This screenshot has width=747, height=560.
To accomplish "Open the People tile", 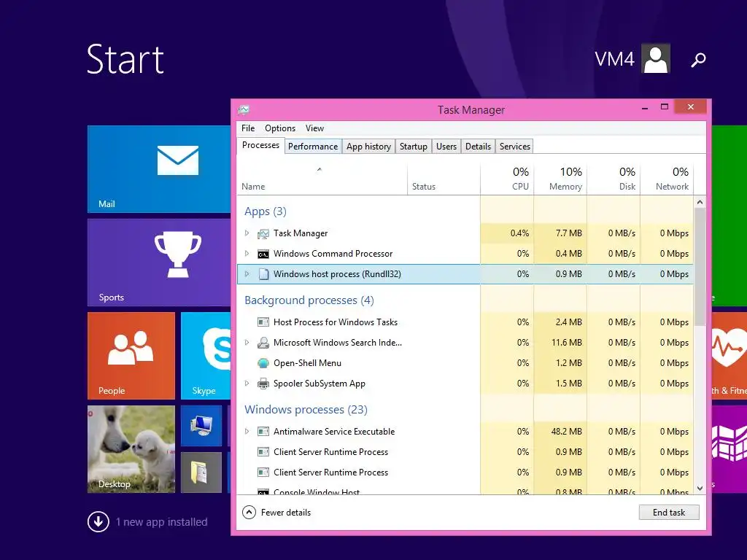I will click(x=131, y=356).
